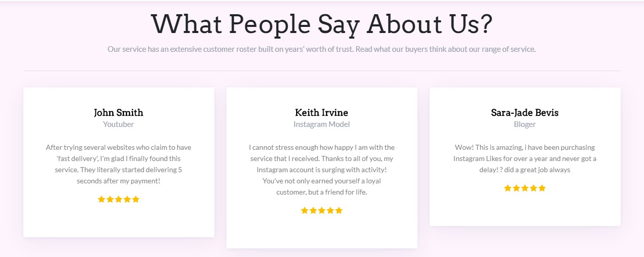
Task: Click the Keith Irvine reviewer name
Action: coord(321,113)
